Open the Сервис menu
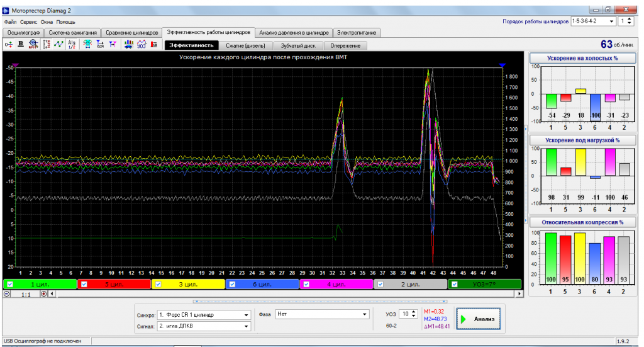The image size is (644, 347). pyautogui.click(x=29, y=22)
